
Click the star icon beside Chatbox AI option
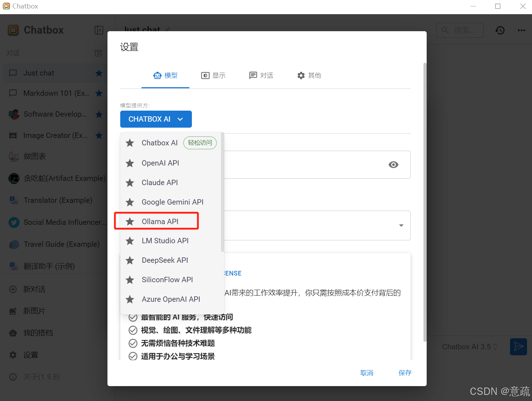tap(130, 143)
